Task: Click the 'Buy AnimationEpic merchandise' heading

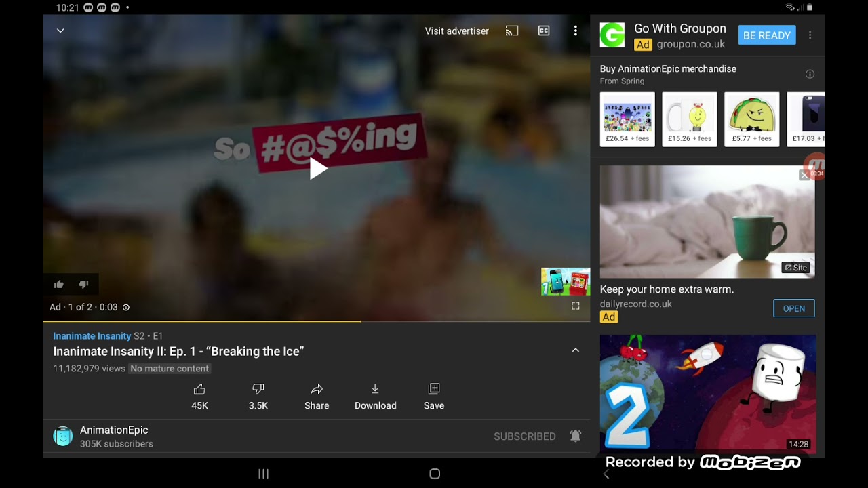Action: (x=668, y=68)
